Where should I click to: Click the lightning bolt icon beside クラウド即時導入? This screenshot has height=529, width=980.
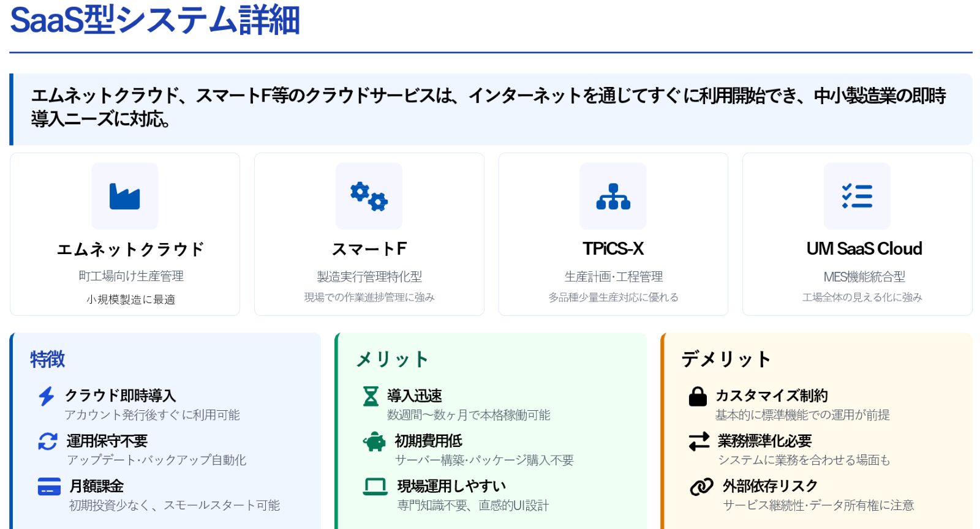(x=47, y=396)
